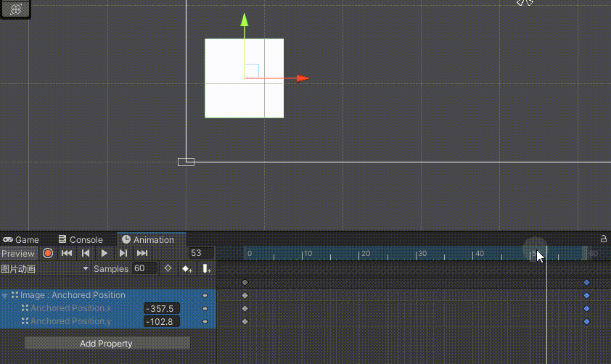Viewport: 611px width, 364px height.
Task: Click filter by selection icon
Action: point(168,268)
